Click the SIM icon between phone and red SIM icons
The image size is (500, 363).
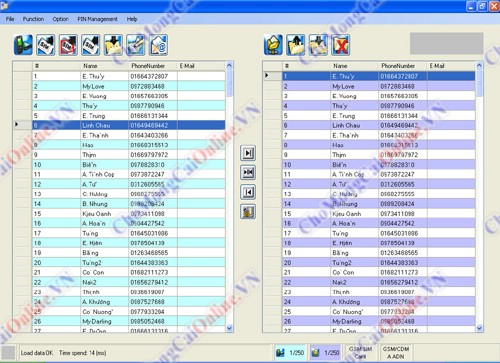coord(46,45)
